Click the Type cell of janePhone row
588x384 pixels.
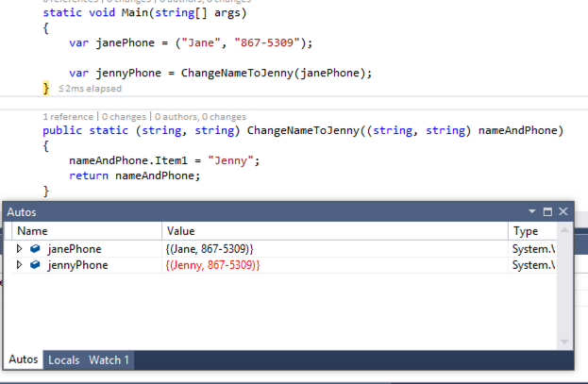point(533,249)
